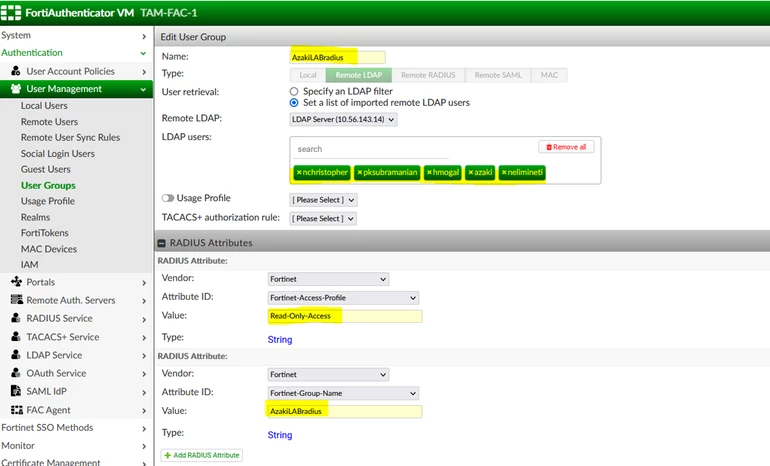Open Guest Users in sidebar

point(46,169)
